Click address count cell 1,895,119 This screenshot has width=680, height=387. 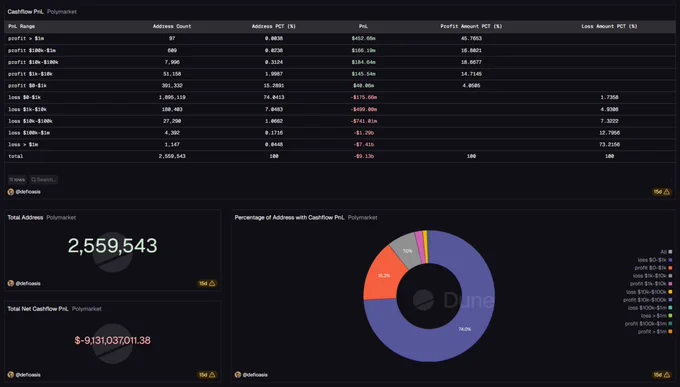pyautogui.click(x=172, y=97)
